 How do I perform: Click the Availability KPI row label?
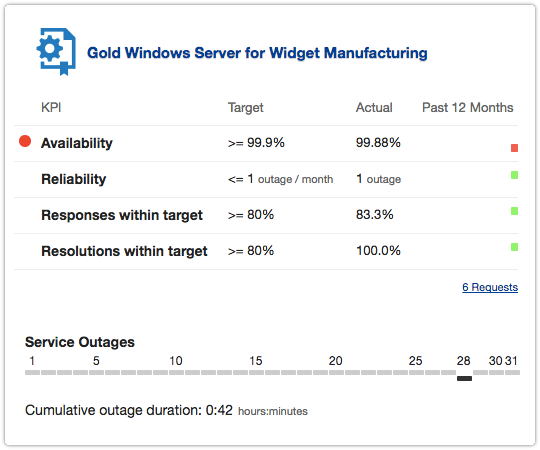point(77,143)
